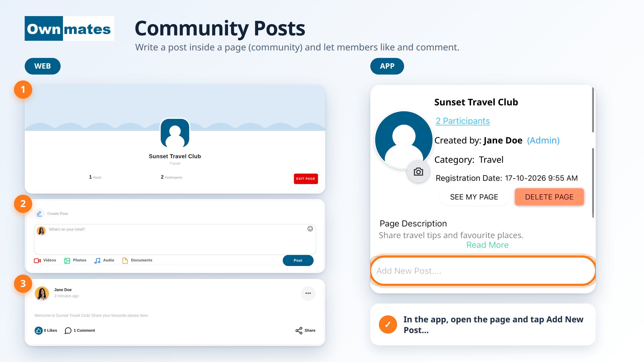644x362 pixels.
Task: Add Photos to the post
Action: pyautogui.click(x=75, y=260)
